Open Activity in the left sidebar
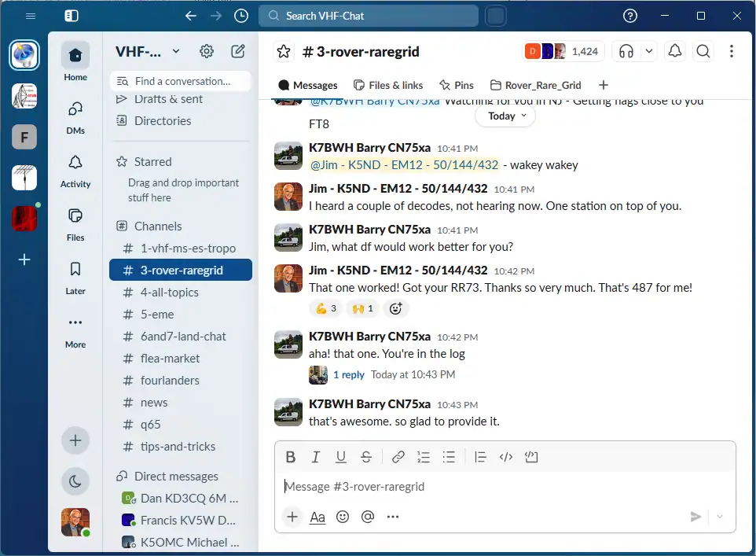Image resolution: width=756 pixels, height=556 pixels. [x=75, y=171]
